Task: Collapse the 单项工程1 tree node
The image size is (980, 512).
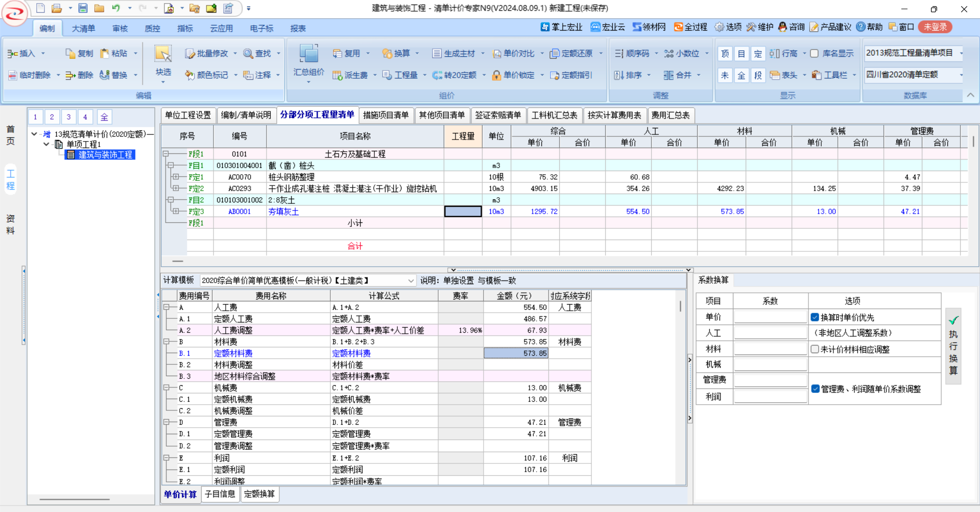Action: (x=46, y=145)
